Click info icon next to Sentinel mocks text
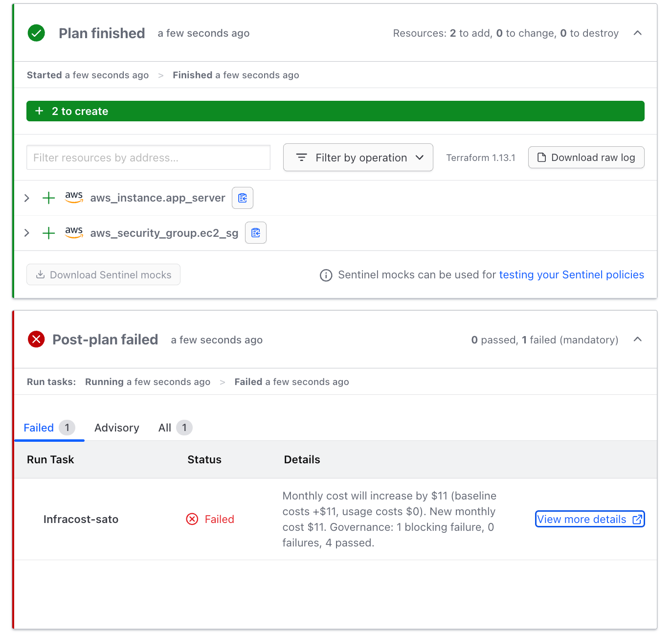 [326, 275]
